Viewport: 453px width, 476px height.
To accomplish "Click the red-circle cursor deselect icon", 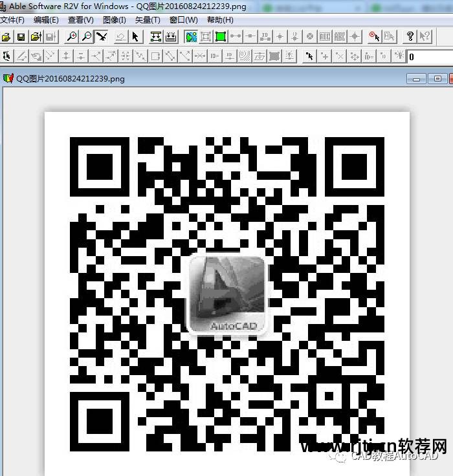I will 375,37.
